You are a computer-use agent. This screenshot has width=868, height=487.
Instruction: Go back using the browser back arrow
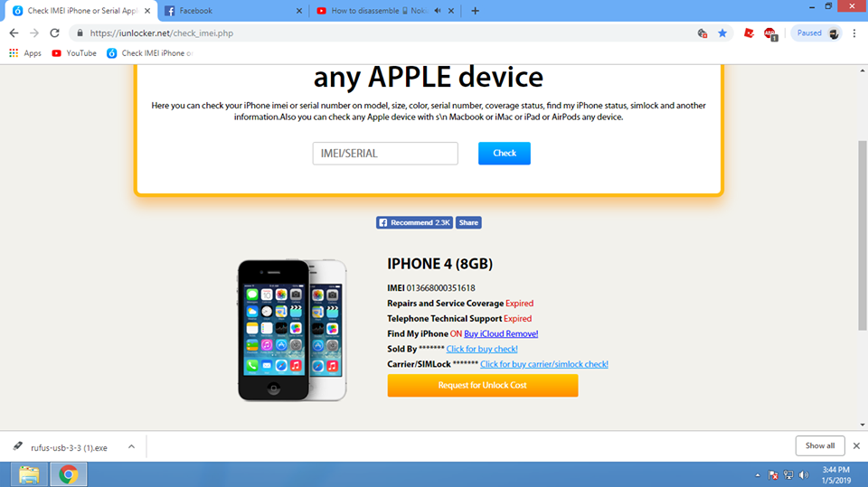coord(14,33)
